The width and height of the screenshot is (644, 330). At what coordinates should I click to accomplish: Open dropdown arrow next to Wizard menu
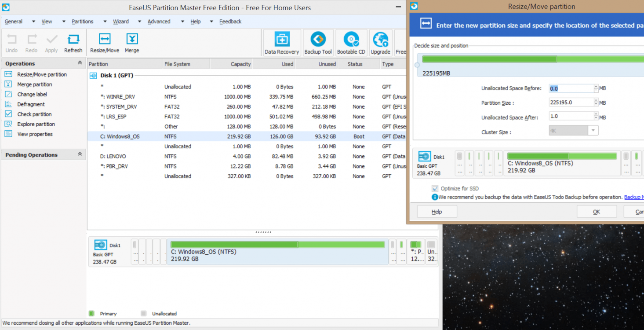[139, 22]
